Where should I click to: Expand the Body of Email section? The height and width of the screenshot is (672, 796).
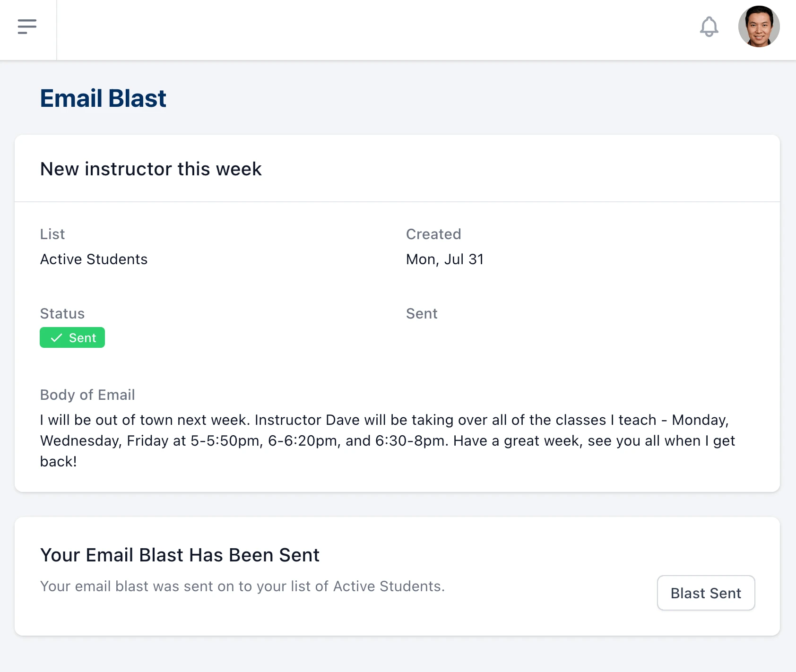[x=87, y=395]
